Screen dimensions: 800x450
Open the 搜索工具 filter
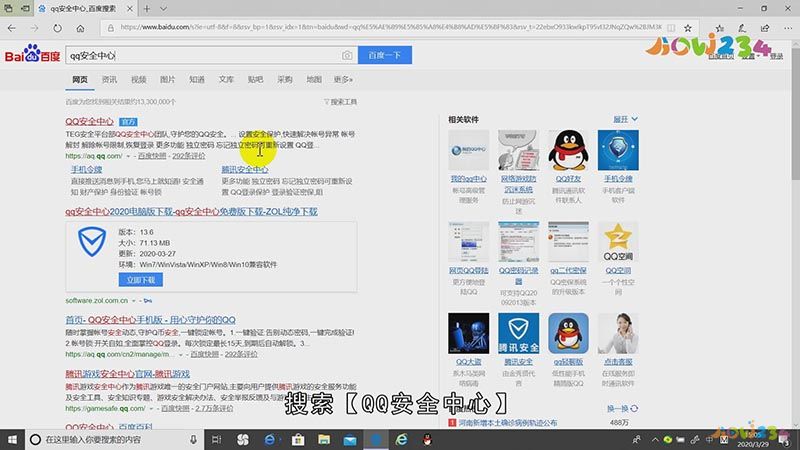click(x=340, y=102)
